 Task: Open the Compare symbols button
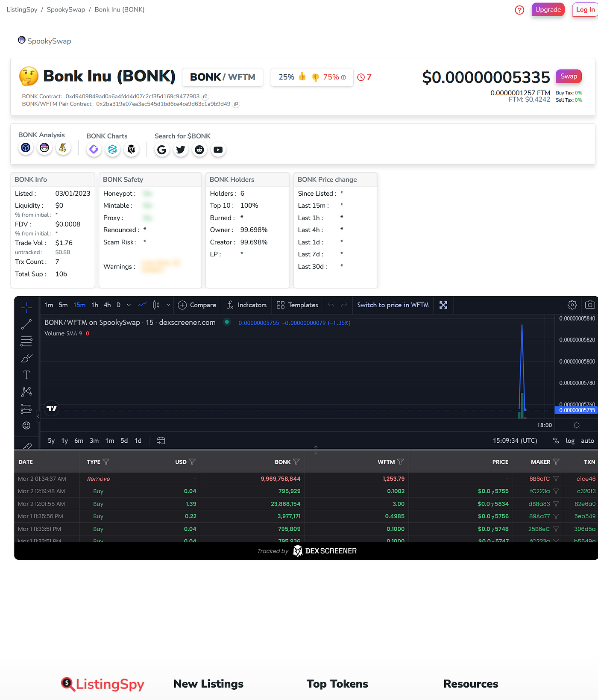(x=197, y=305)
